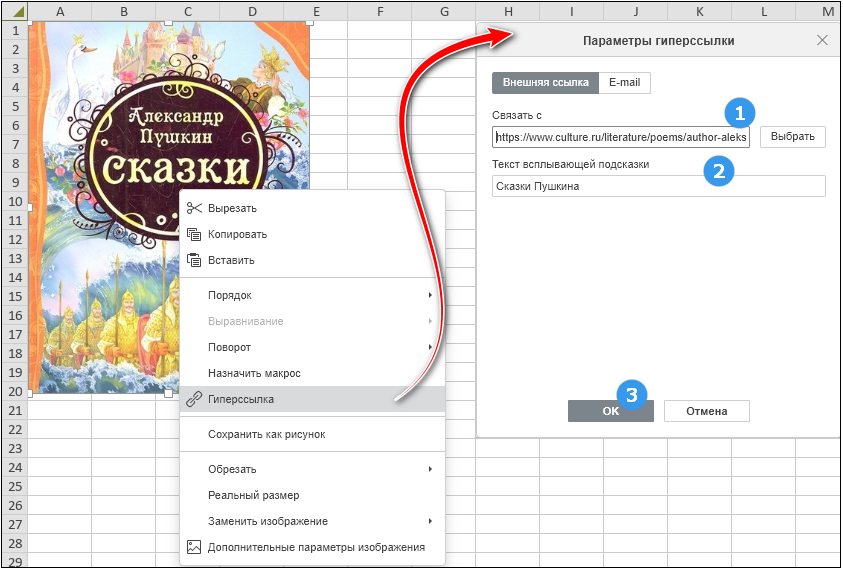The image size is (843, 569).
Task: Focus the Текст всплывающей подсказки field
Action: click(x=659, y=186)
